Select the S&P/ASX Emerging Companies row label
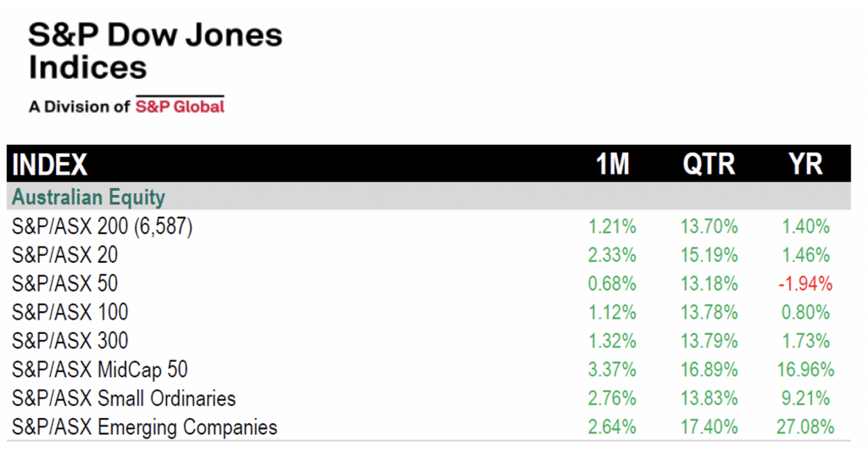 pyautogui.click(x=144, y=428)
